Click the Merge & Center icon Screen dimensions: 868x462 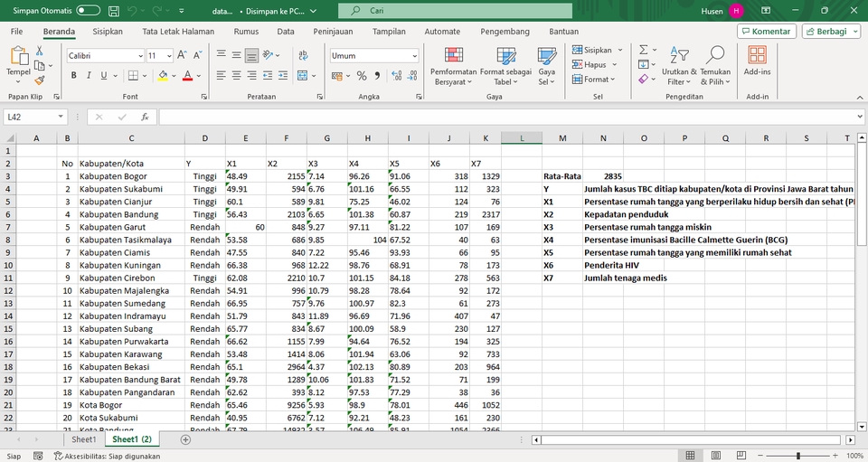coord(302,76)
